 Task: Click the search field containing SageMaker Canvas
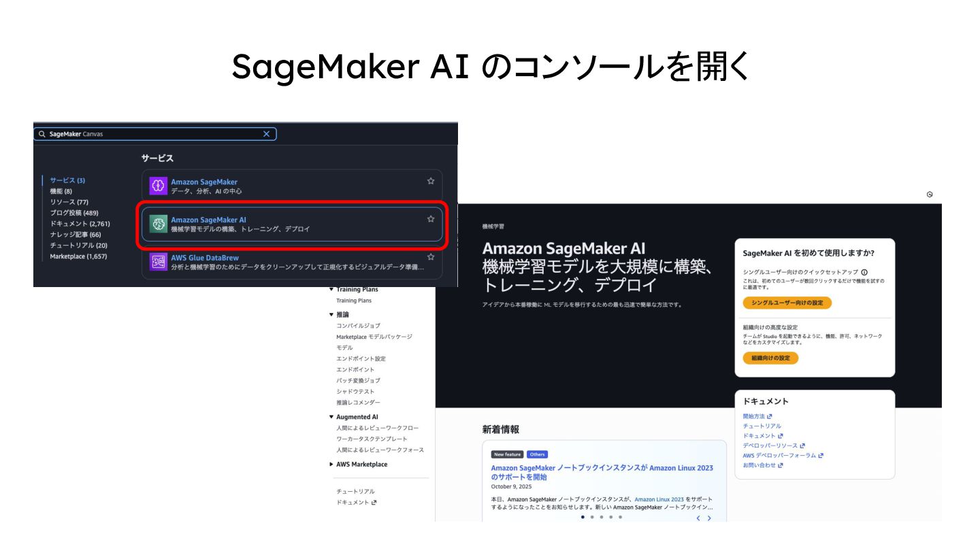point(155,134)
